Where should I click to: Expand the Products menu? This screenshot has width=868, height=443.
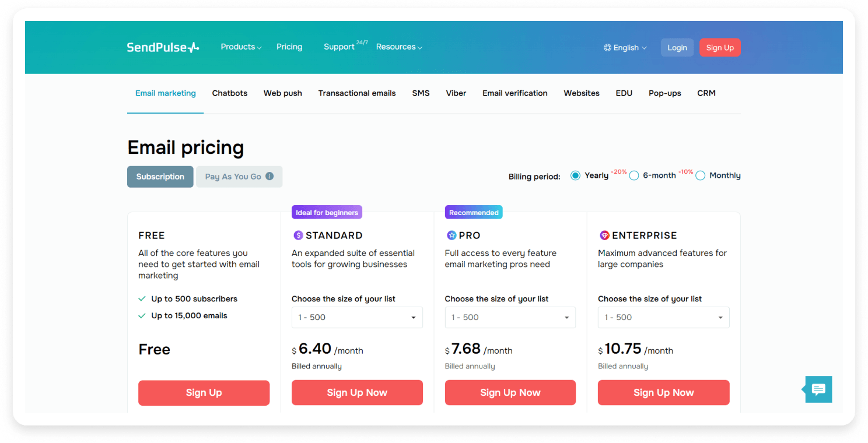tap(241, 47)
